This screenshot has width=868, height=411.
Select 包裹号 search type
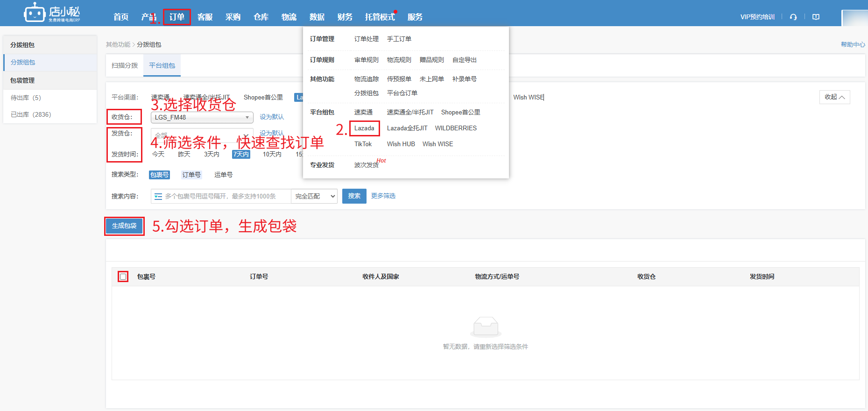tap(159, 175)
